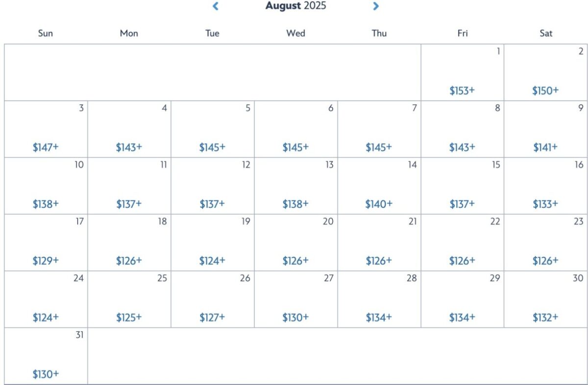
Task: Click the August 2025 month heading
Action: click(295, 6)
